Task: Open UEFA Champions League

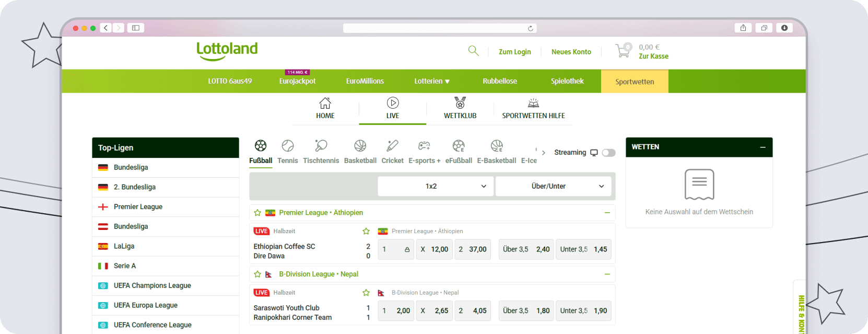Action: [166, 285]
